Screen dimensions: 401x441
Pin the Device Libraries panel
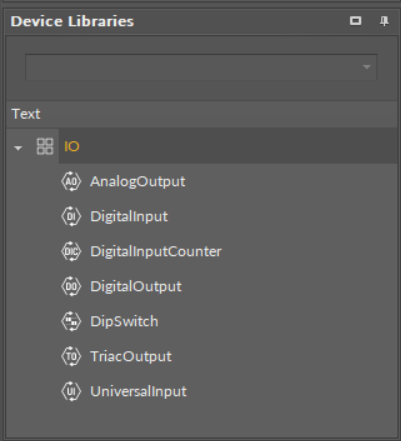click(384, 21)
